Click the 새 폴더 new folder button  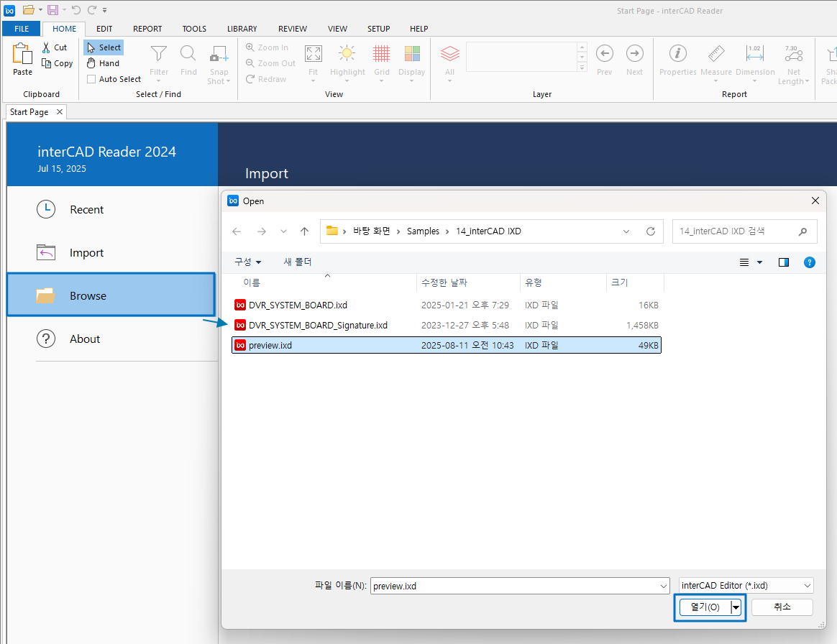[x=297, y=262]
